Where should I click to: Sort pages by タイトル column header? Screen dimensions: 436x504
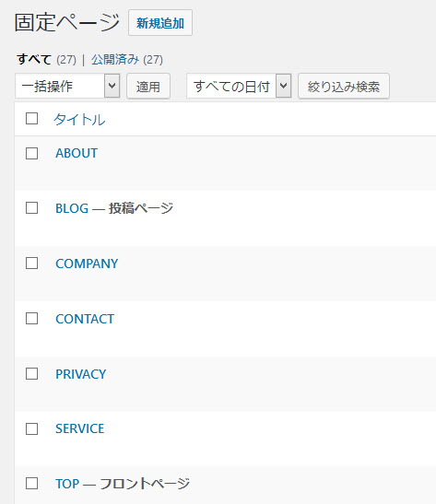(x=79, y=119)
